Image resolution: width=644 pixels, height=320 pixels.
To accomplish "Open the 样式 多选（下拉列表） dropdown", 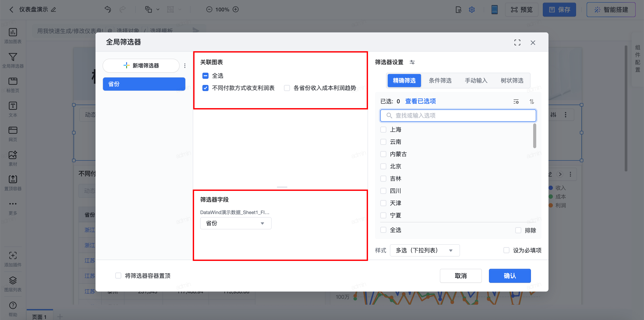I will (425, 250).
